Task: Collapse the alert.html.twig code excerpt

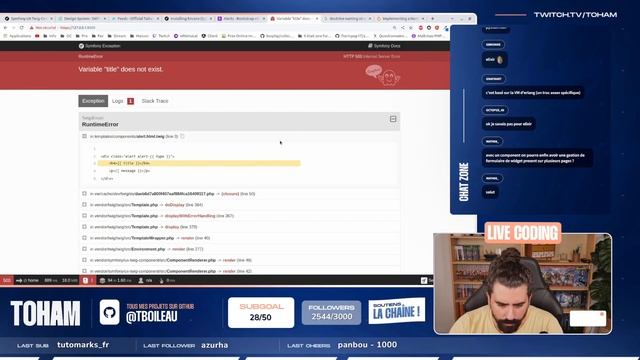Action: click(84, 136)
